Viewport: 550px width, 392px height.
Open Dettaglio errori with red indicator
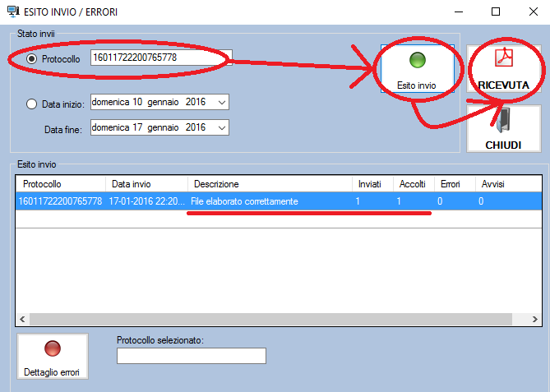pos(52,356)
